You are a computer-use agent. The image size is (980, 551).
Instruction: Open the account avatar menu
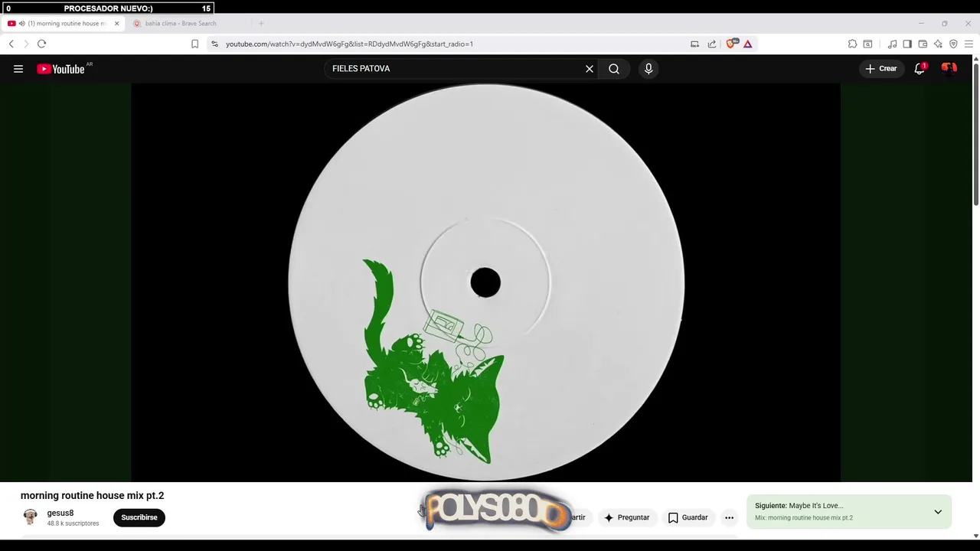pyautogui.click(x=949, y=69)
